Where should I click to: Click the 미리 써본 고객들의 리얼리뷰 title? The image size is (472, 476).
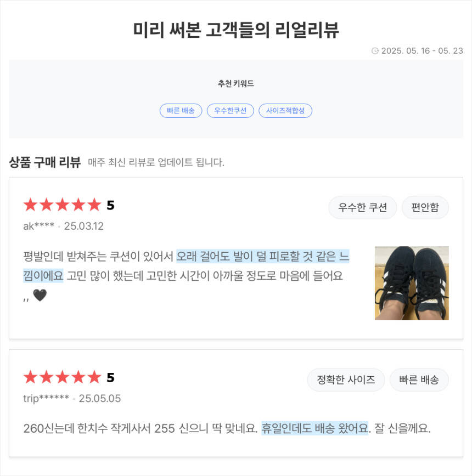[x=236, y=30]
